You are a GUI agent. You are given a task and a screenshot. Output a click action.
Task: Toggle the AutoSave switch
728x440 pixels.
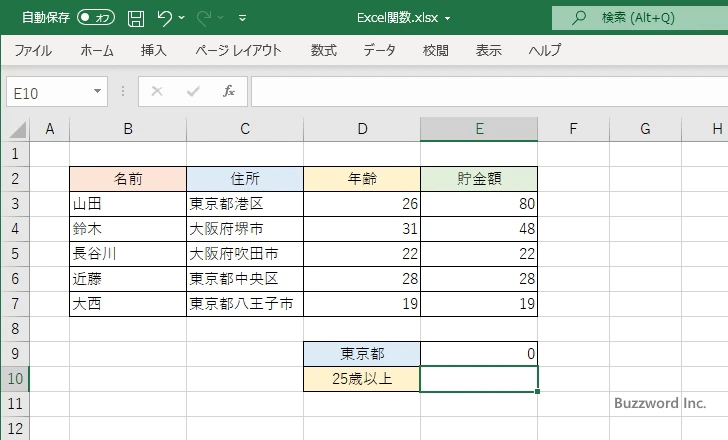96,18
